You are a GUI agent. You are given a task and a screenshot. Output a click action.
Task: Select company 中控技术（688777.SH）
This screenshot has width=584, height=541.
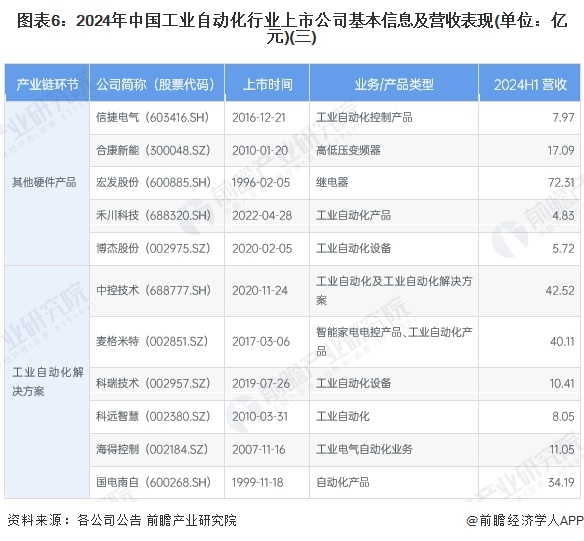[153, 290]
